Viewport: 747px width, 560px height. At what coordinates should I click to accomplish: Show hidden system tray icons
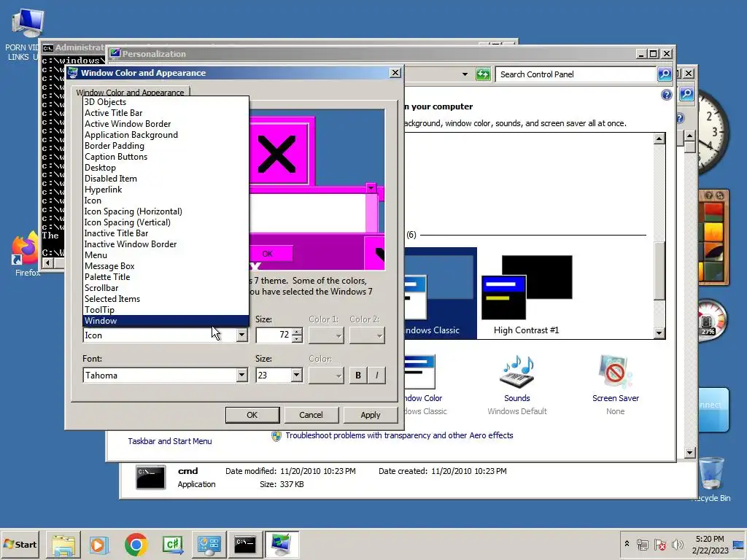tap(627, 544)
